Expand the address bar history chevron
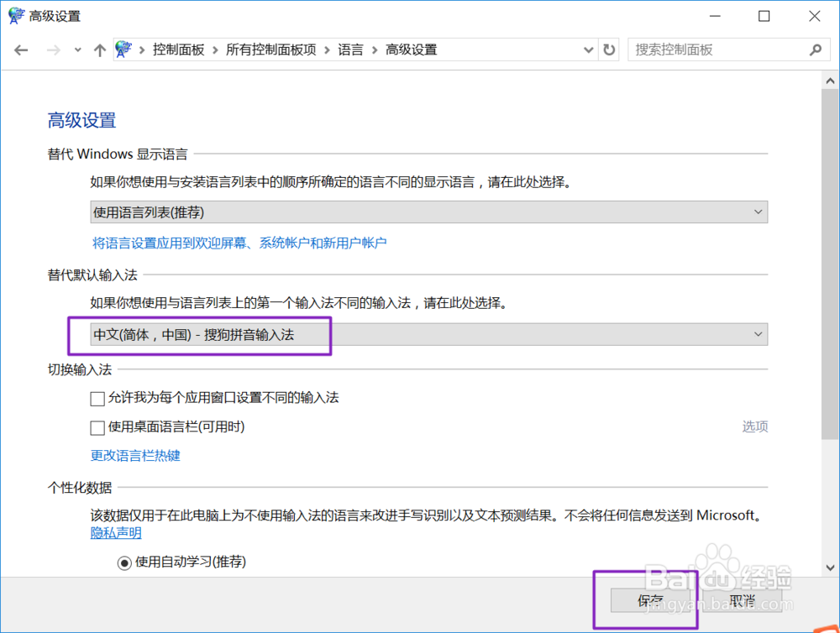Screen dimensions: 840x633 click(589, 50)
